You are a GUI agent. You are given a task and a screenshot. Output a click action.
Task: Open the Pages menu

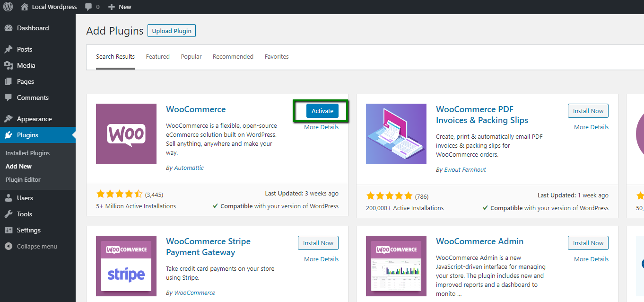pyautogui.click(x=38, y=81)
